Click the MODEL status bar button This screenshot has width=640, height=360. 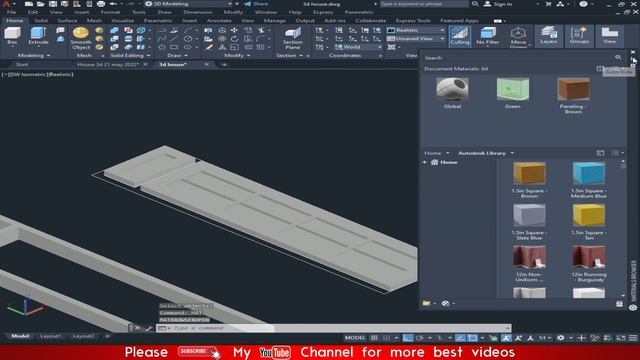point(355,338)
